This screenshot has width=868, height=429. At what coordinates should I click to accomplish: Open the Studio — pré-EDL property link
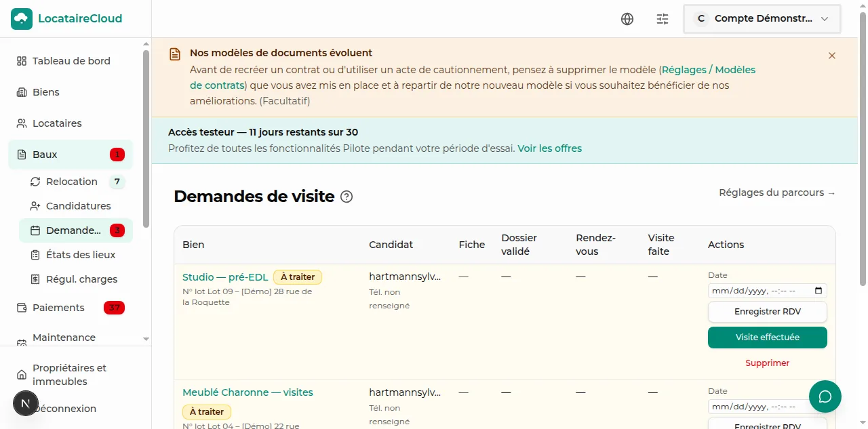pos(225,277)
